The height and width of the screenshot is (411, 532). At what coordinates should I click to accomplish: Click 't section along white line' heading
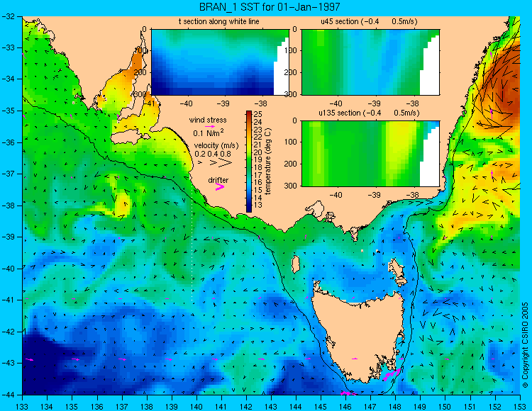(x=219, y=21)
